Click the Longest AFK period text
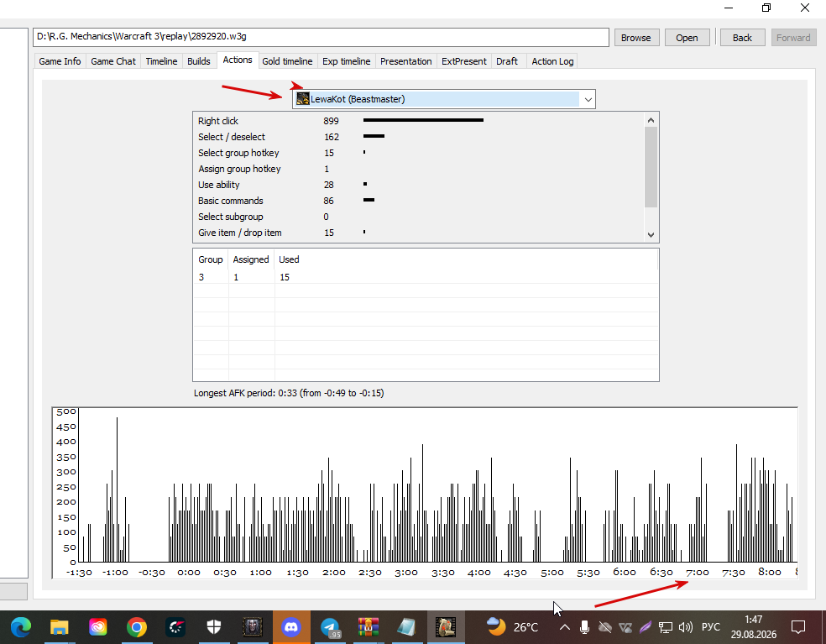Viewport: 826px width, 644px height. [x=289, y=393]
